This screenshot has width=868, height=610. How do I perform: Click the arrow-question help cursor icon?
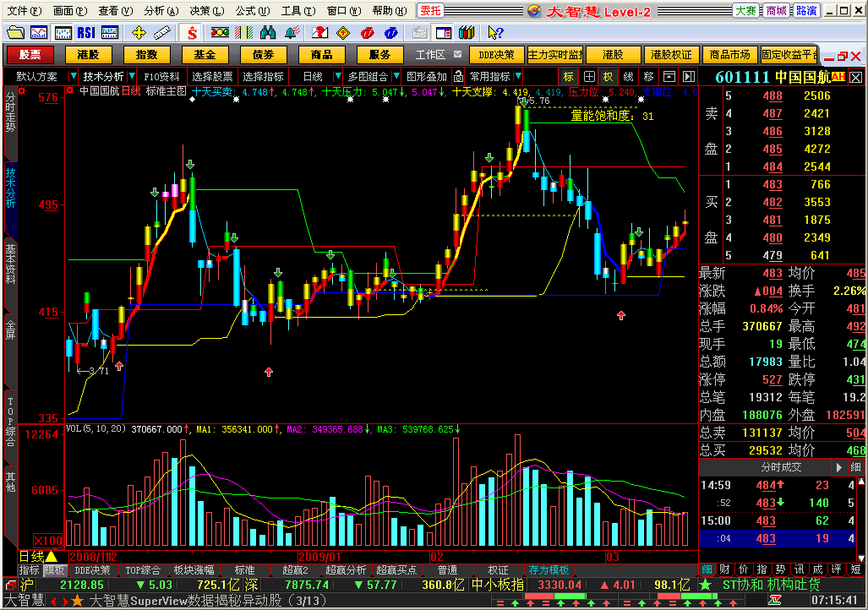(x=495, y=33)
